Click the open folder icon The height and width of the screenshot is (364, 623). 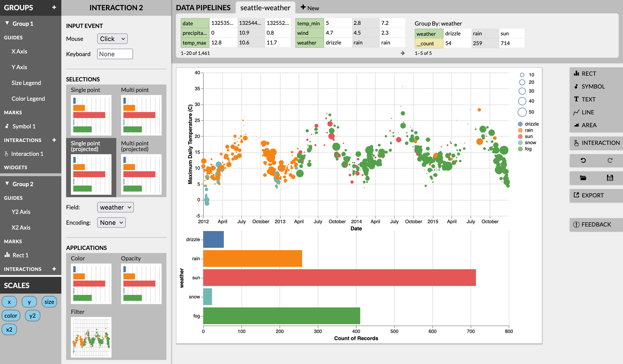[x=583, y=178]
